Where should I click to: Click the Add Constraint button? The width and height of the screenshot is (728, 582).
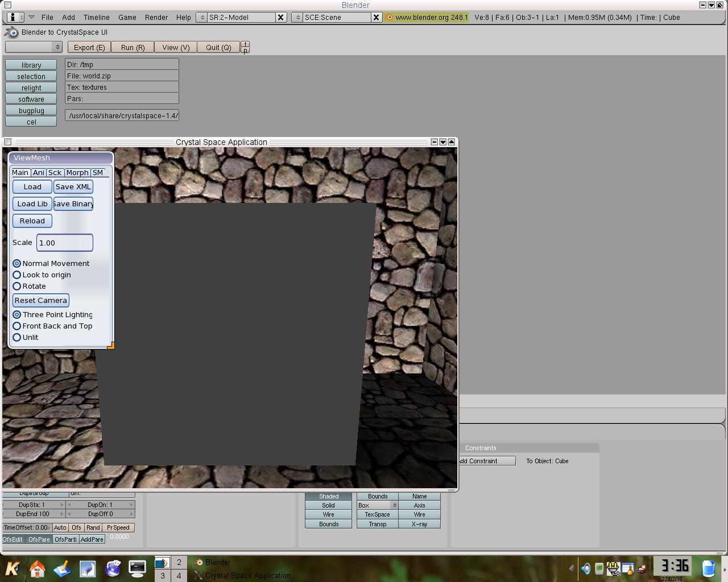(486, 461)
